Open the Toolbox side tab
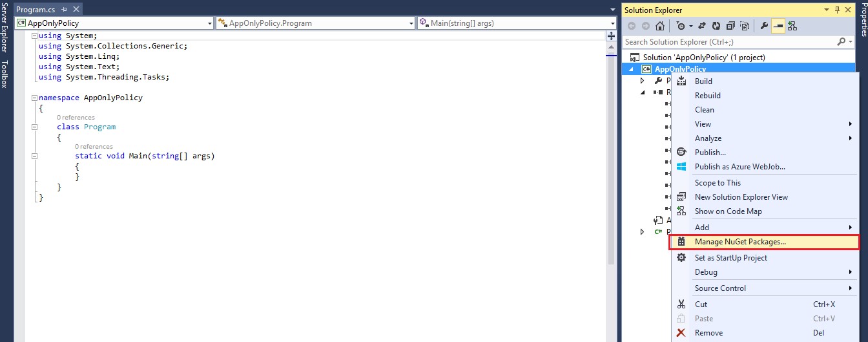Viewport: 868px width, 342px height. [5, 75]
